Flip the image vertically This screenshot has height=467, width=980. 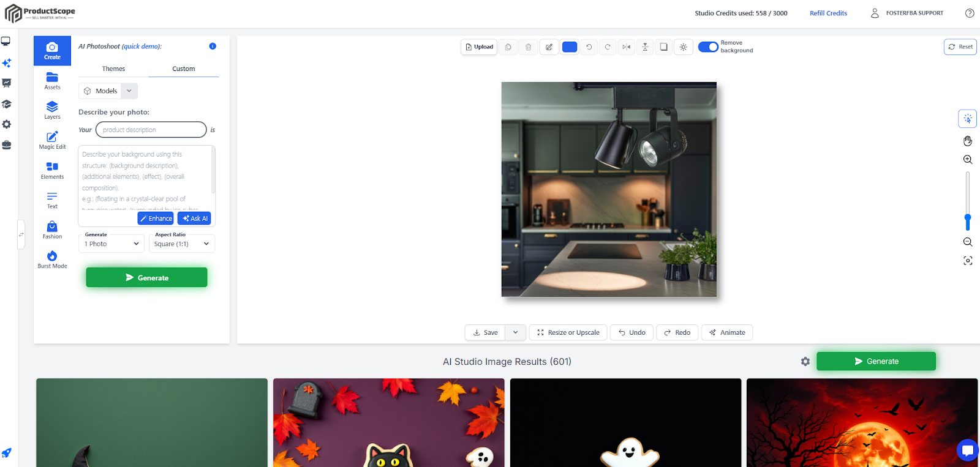pos(645,47)
